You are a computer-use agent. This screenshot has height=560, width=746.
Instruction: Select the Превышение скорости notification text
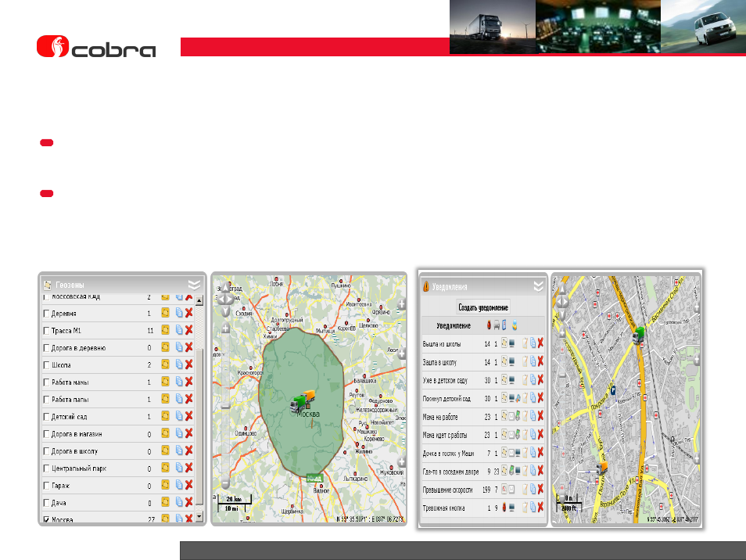(448, 490)
